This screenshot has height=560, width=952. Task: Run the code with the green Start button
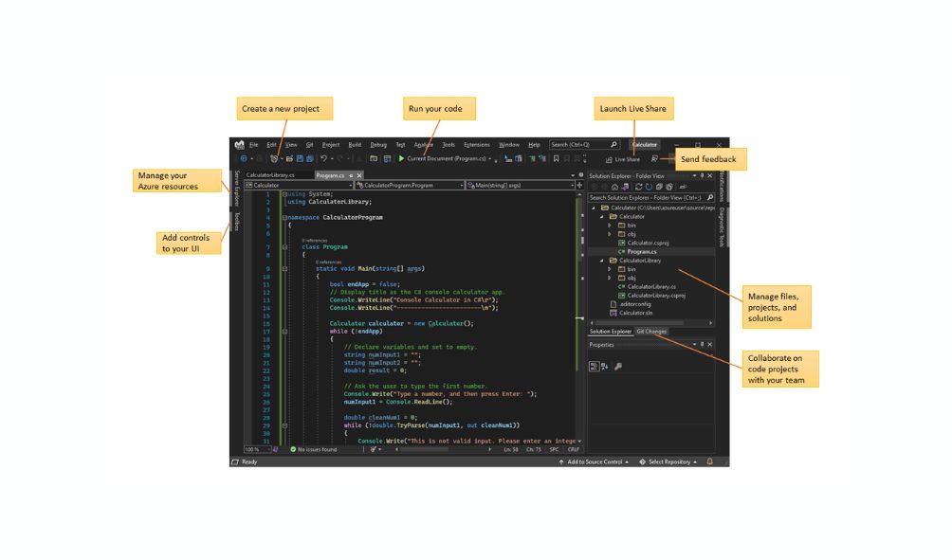click(401, 156)
